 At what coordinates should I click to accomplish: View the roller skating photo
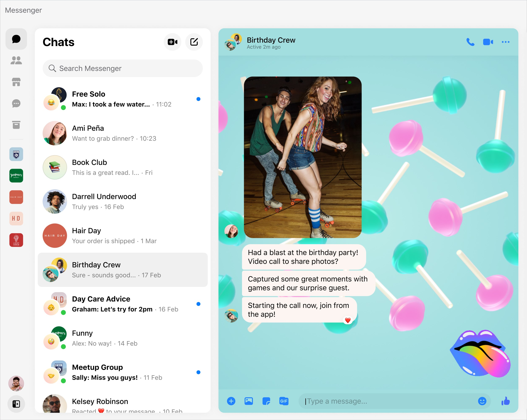point(303,157)
